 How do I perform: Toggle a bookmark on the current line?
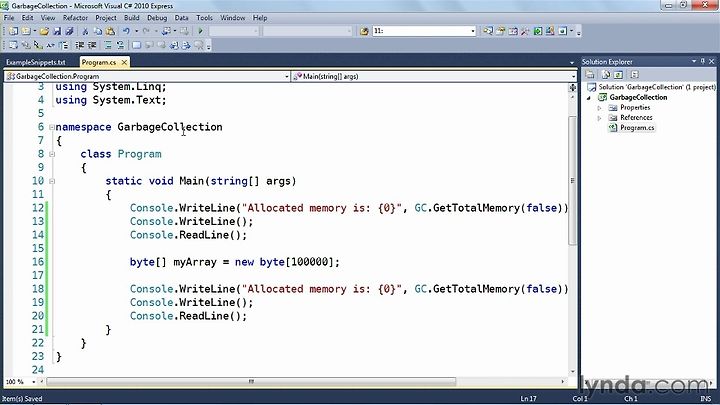[136, 45]
